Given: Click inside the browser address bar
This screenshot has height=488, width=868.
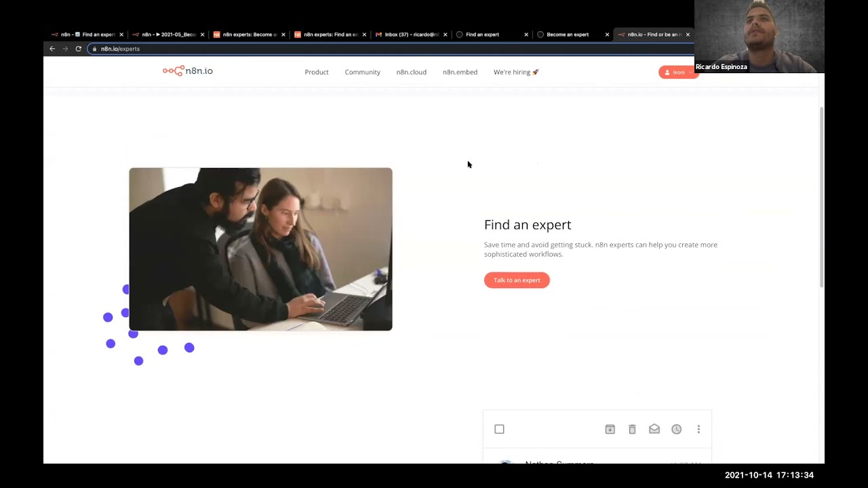Looking at the screenshot, I should pos(271,49).
